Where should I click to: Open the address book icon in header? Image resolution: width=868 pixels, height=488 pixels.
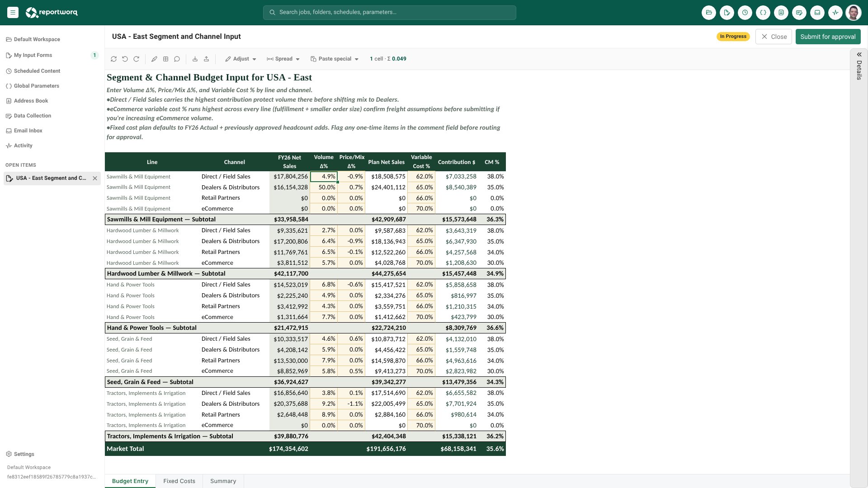click(x=781, y=13)
